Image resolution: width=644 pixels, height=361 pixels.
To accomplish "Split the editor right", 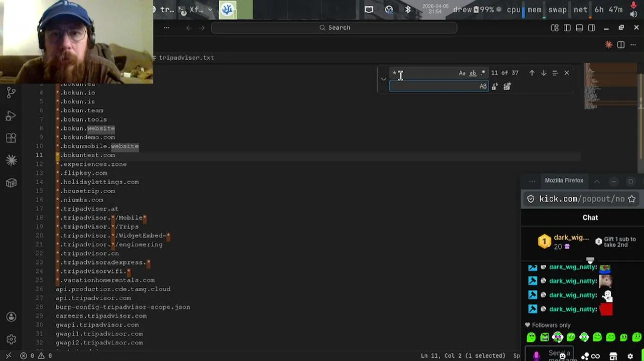I will point(621,45).
